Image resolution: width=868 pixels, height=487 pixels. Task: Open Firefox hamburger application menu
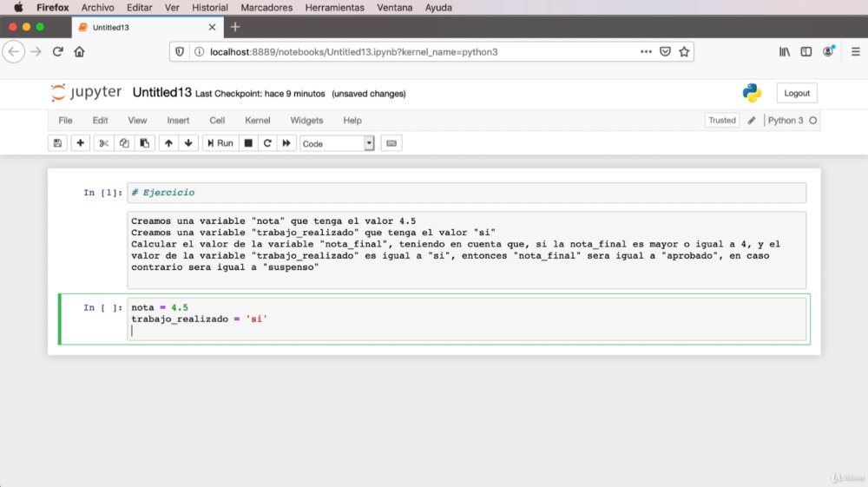(855, 51)
